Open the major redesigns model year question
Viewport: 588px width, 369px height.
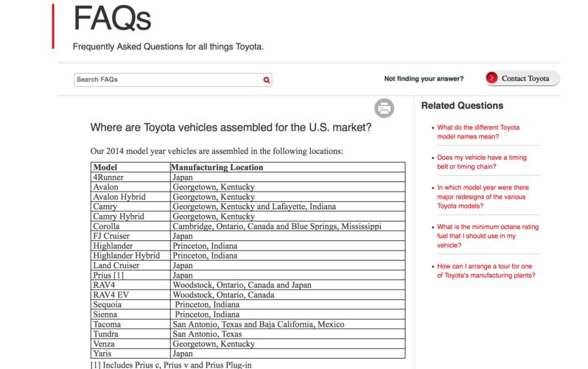483,197
